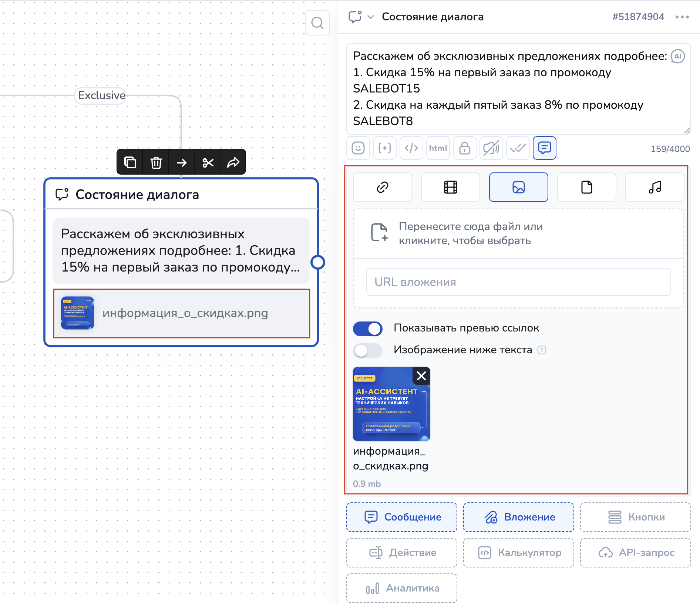Switch to the video attachment tab
The width and height of the screenshot is (700, 603).
(x=450, y=187)
